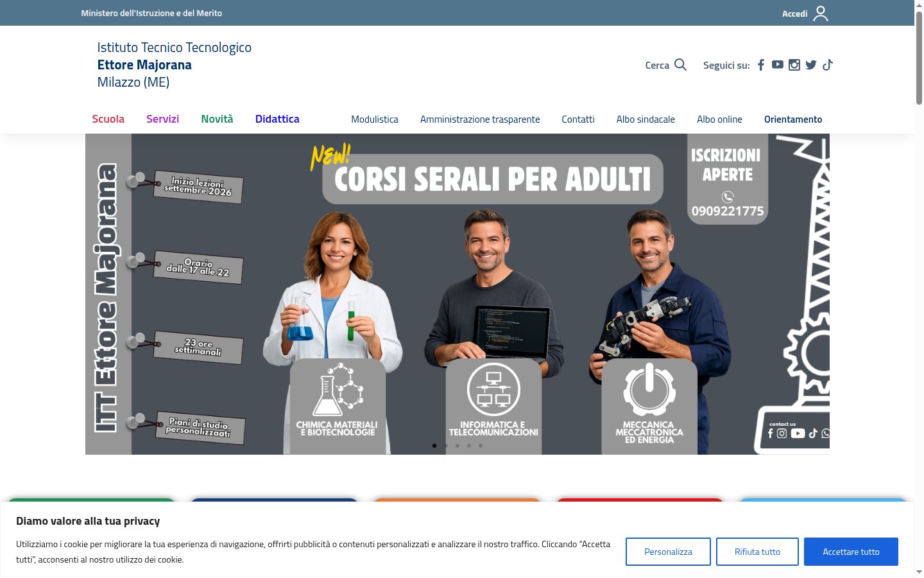Screen dimensions: 924x578
Task: Open the Didattica menu
Action: [277, 119]
